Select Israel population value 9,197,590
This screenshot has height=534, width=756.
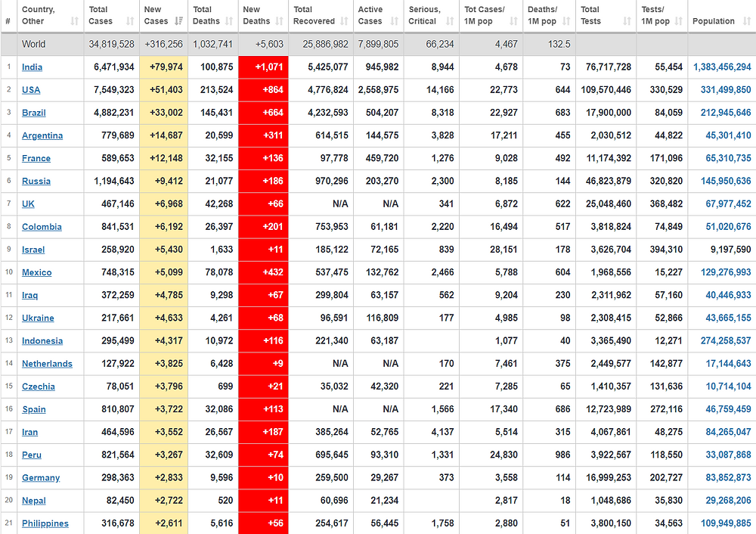coord(730,250)
